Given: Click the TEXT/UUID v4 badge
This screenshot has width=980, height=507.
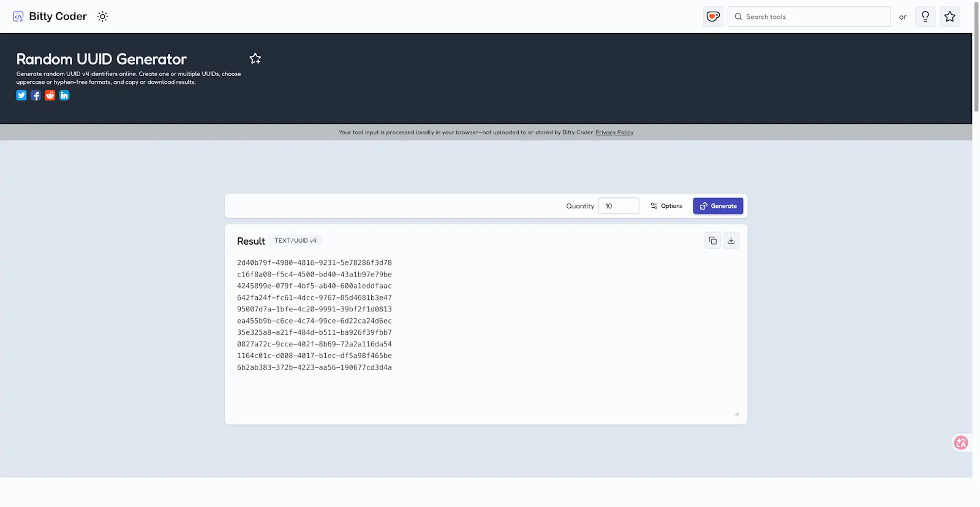Looking at the screenshot, I should (295, 241).
